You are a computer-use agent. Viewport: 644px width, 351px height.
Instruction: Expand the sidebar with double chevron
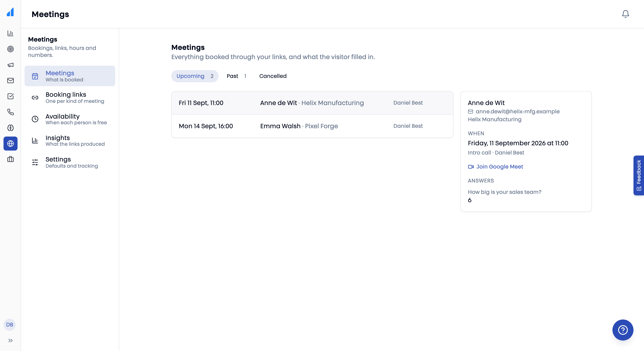click(10, 340)
